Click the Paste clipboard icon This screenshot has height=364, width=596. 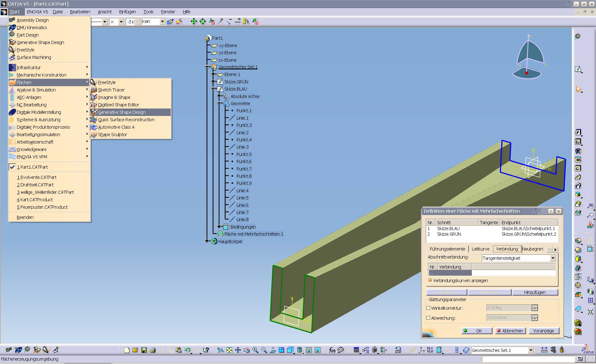click(178, 350)
